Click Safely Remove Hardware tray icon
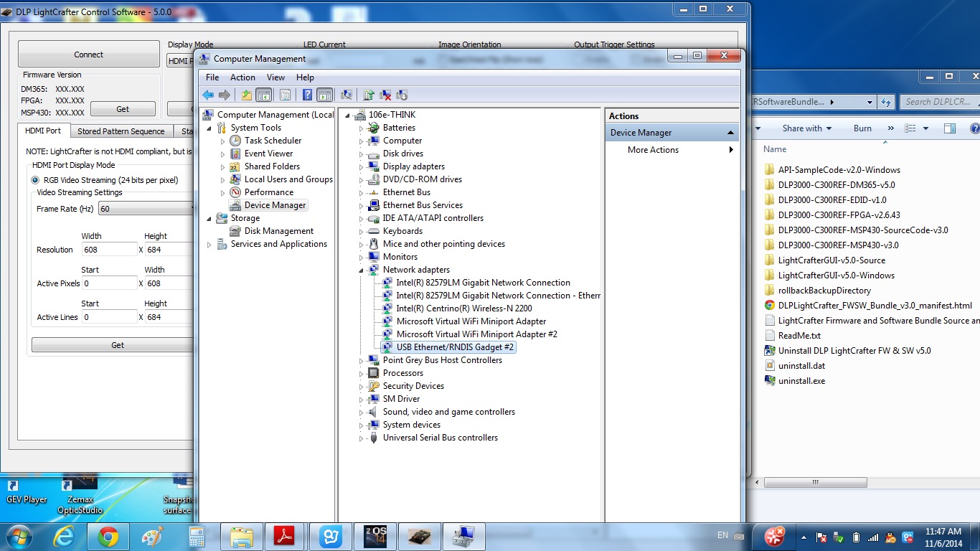Viewport: 980px width, 551px height. [x=839, y=537]
